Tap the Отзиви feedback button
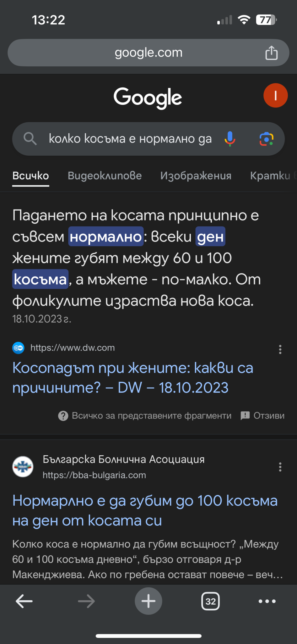This screenshot has width=297, height=644. point(262,416)
